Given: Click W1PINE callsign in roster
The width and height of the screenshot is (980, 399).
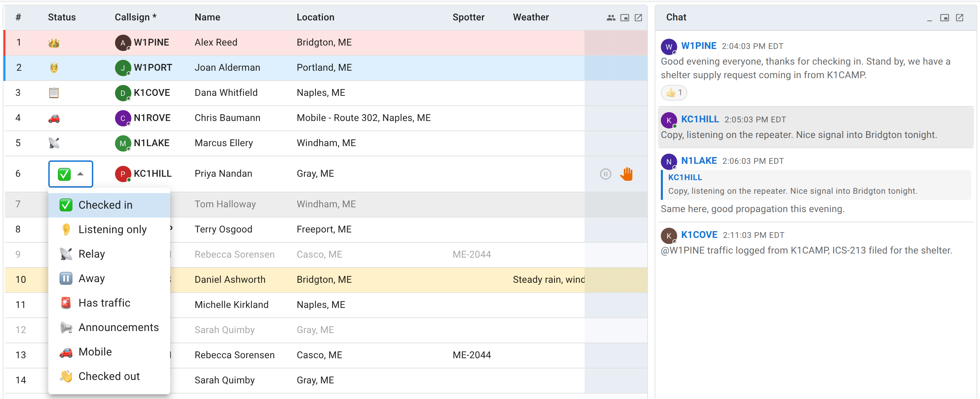Looking at the screenshot, I should pos(151,42).
